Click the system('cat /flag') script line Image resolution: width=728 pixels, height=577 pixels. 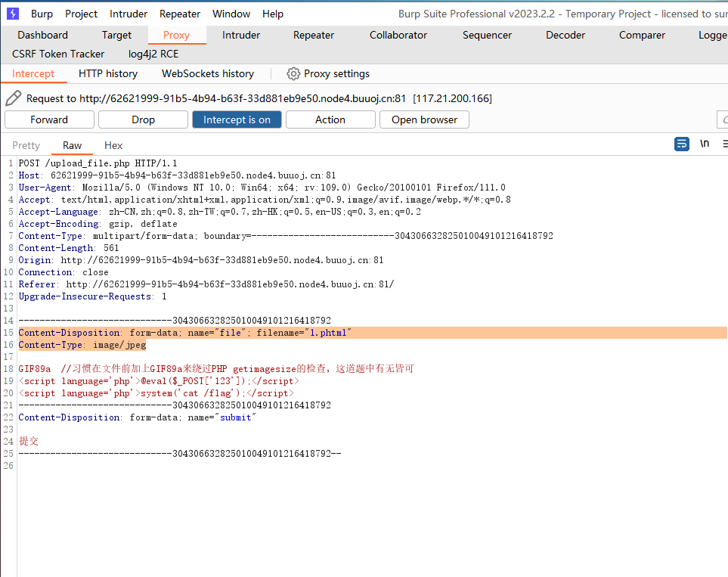click(x=156, y=393)
